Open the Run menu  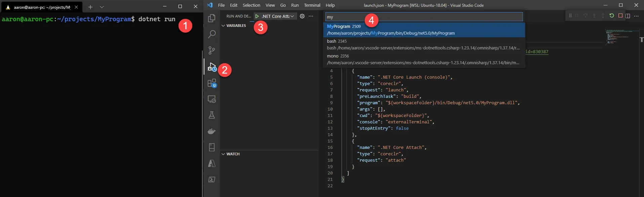295,5
